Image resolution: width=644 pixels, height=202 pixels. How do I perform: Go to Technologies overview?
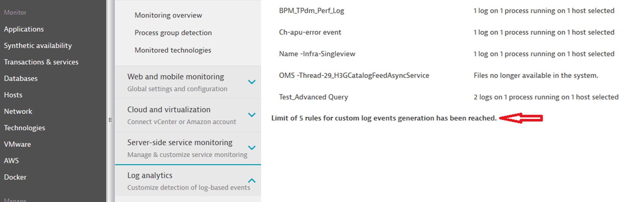point(24,128)
